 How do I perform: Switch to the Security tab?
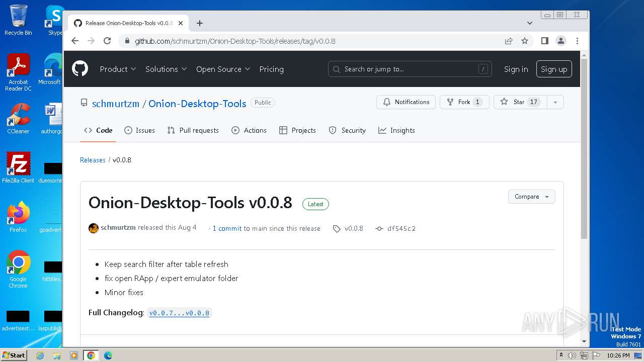coord(347,130)
